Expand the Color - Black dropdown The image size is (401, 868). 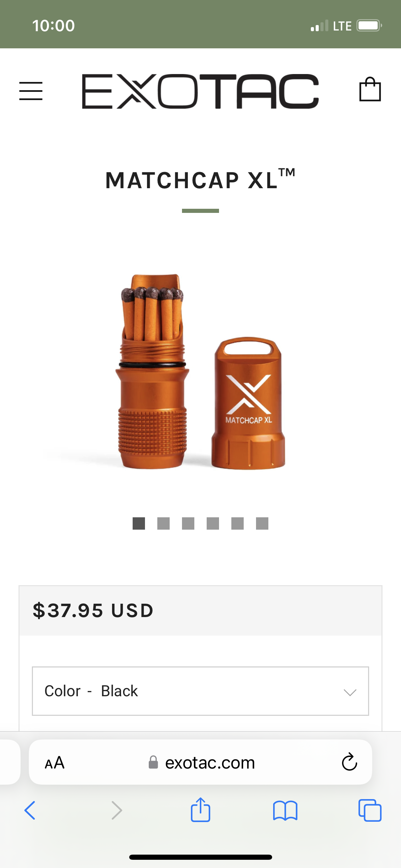200,691
